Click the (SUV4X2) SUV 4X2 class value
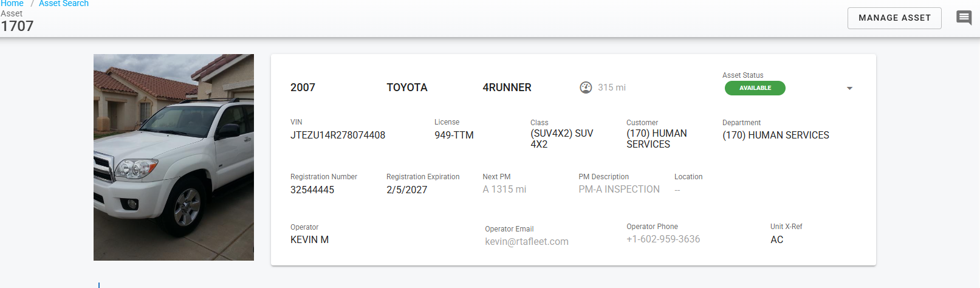This screenshot has width=980, height=288. click(x=561, y=139)
